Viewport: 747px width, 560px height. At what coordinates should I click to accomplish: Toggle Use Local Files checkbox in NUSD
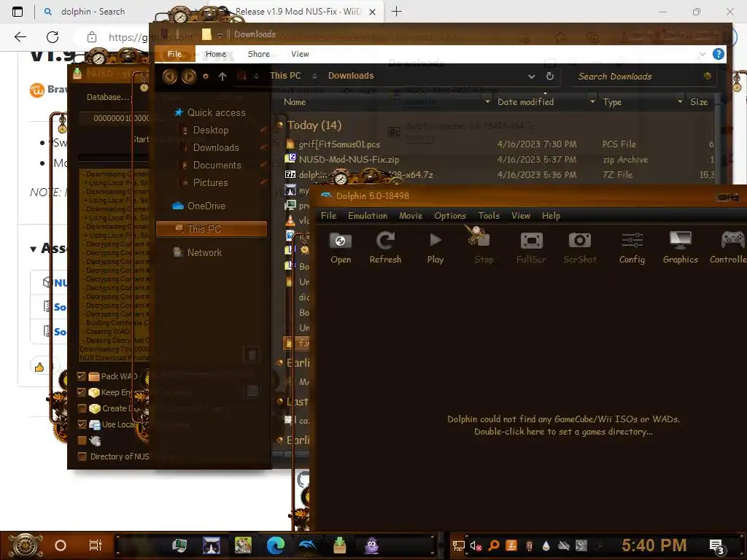point(82,424)
